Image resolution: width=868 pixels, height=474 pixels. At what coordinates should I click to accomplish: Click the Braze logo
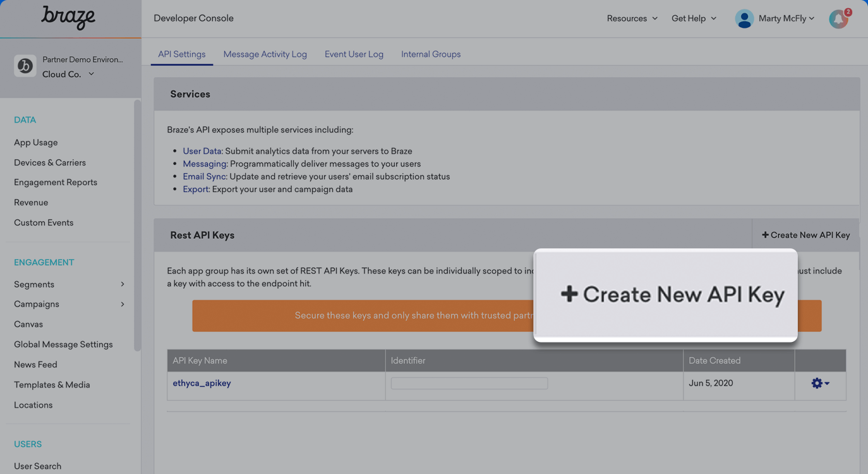(x=68, y=18)
